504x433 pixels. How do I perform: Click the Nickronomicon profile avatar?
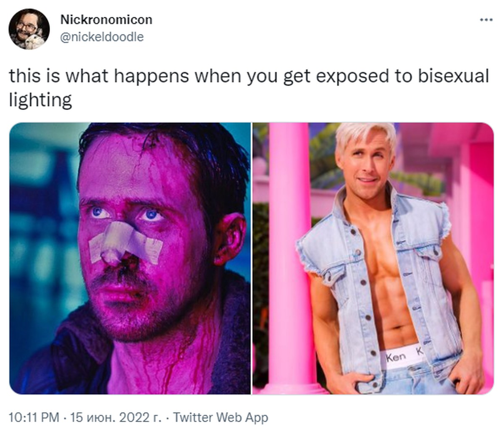click(x=29, y=29)
